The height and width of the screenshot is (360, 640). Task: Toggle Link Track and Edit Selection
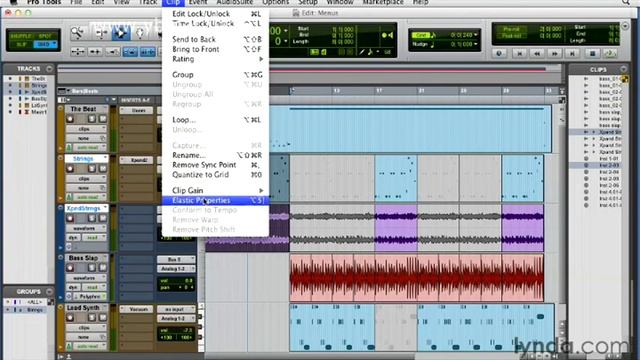coord(147,52)
